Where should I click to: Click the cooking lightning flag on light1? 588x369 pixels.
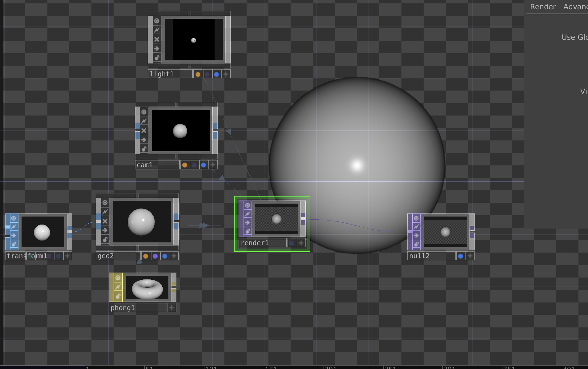157,30
